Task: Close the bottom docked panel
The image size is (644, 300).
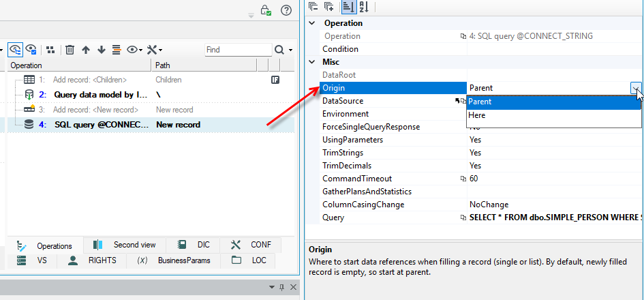Action: (x=293, y=287)
